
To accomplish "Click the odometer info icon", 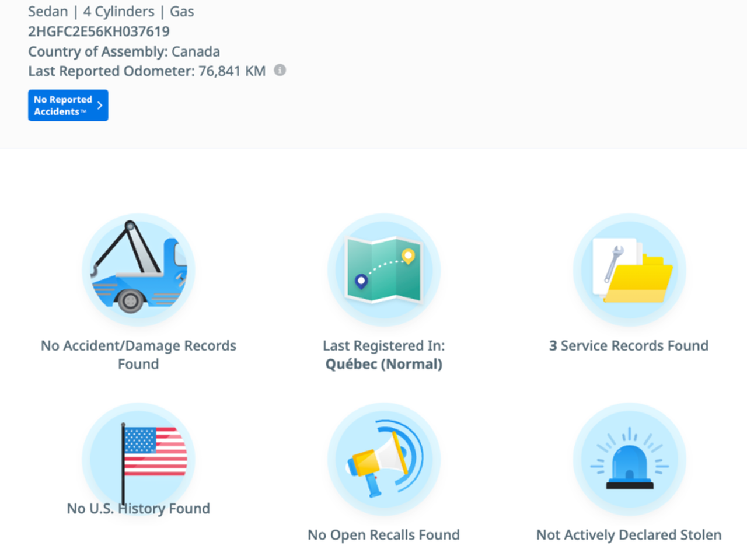I will point(280,70).
